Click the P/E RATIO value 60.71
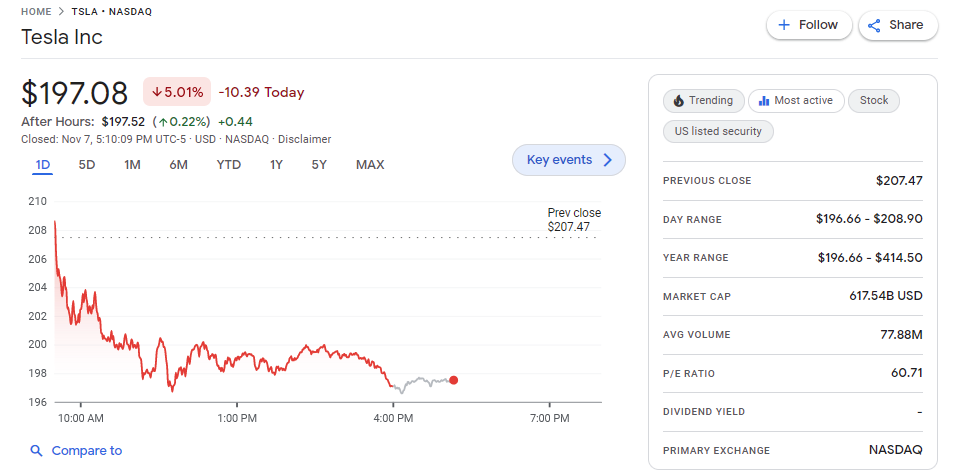Screen dimensions: 956x470 coord(907,373)
